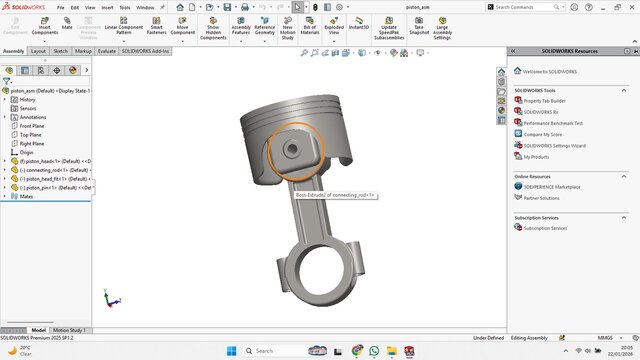
Task: Toggle the Hide/Show Items eye icon
Action: [x=378, y=53]
